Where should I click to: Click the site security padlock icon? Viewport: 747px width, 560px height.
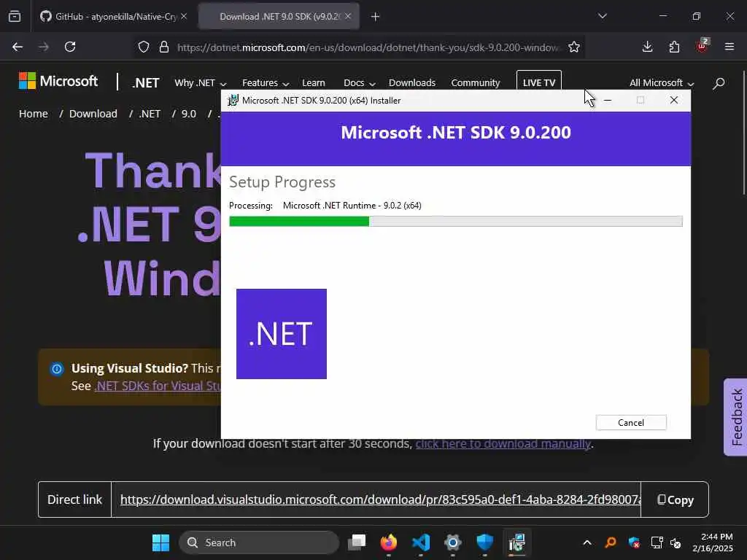click(x=164, y=47)
